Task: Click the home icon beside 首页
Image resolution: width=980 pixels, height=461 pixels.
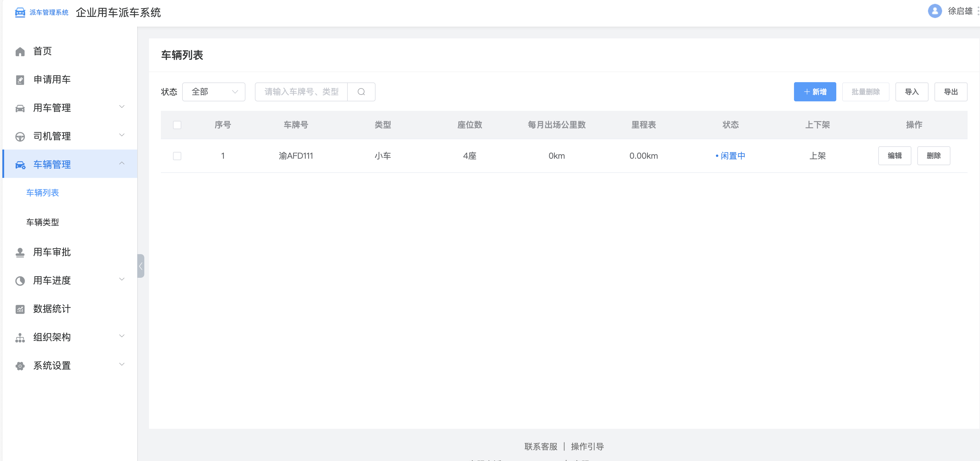Action: (20, 52)
